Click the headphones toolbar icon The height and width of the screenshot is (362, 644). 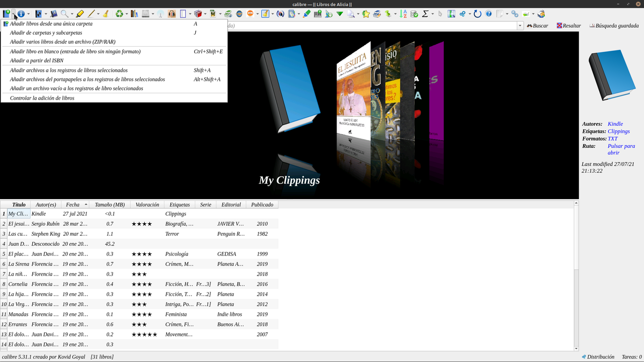pos(172,14)
